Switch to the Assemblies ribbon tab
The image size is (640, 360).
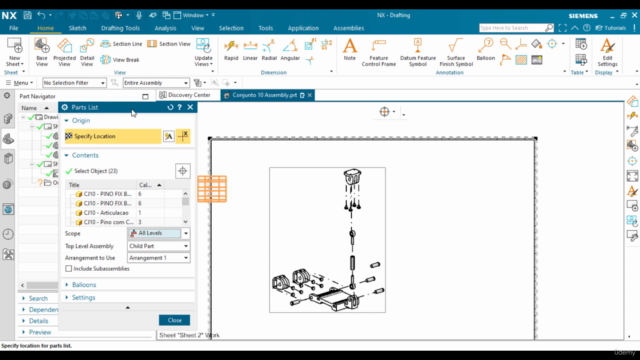click(x=349, y=28)
